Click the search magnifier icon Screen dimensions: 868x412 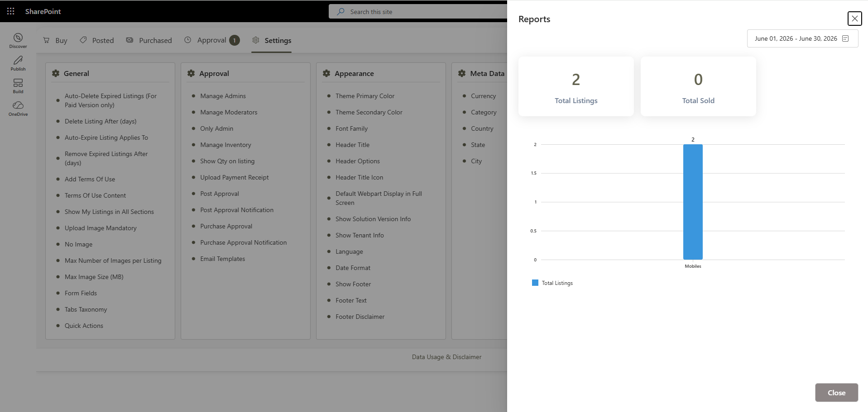click(x=340, y=12)
